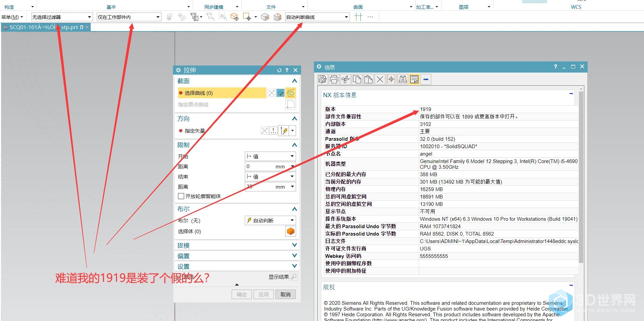This screenshot has height=321, width=644.
Task: Collapse the Limits group
Action: pyautogui.click(x=294, y=145)
